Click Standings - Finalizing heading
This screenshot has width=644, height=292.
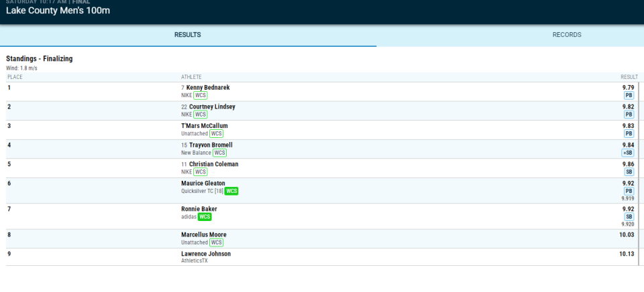[40, 59]
